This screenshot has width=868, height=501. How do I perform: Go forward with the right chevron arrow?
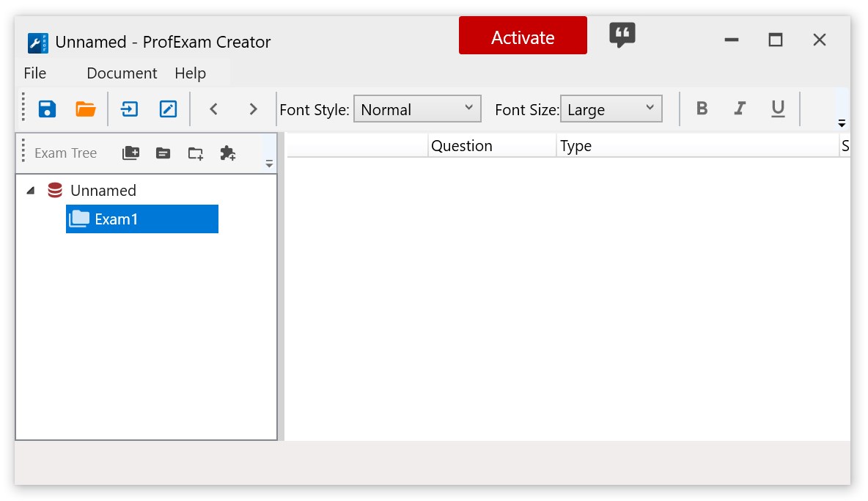[x=253, y=109]
